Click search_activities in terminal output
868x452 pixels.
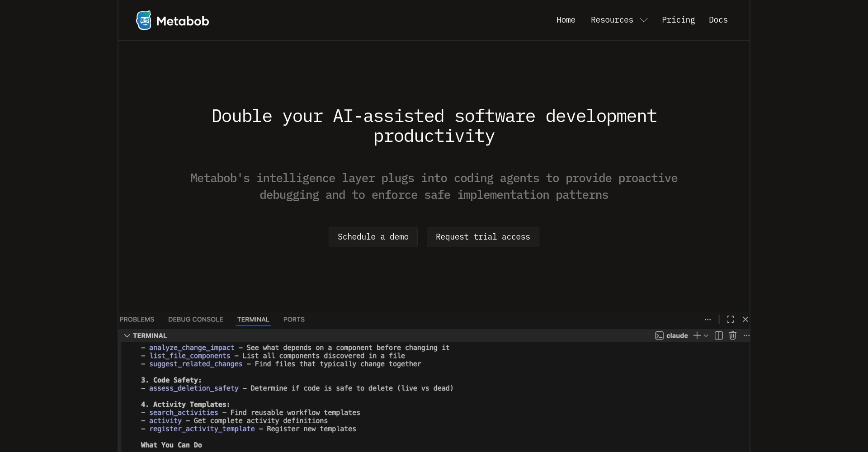click(184, 413)
